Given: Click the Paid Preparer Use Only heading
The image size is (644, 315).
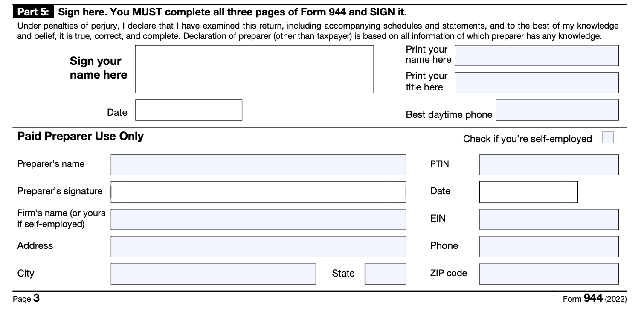Looking at the screenshot, I should tap(81, 137).
